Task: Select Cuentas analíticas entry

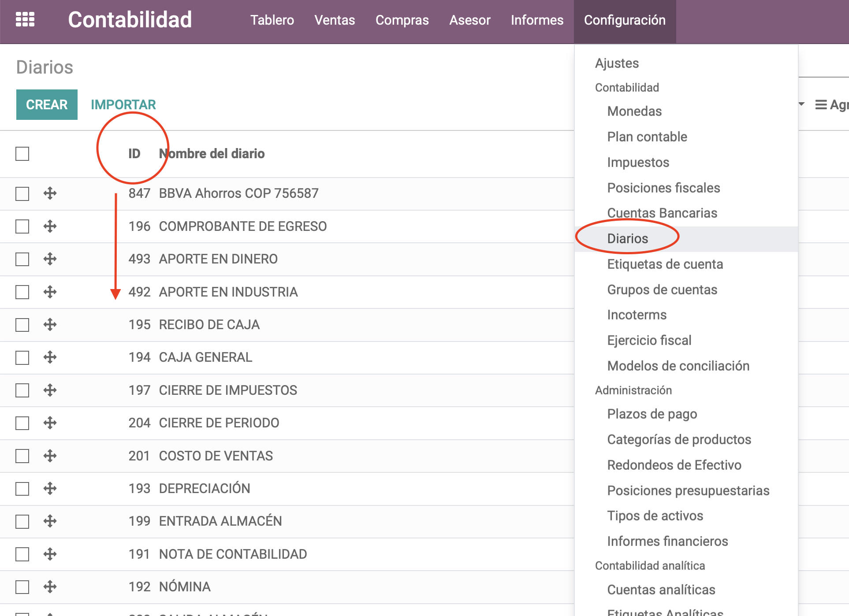Action: tap(686, 590)
